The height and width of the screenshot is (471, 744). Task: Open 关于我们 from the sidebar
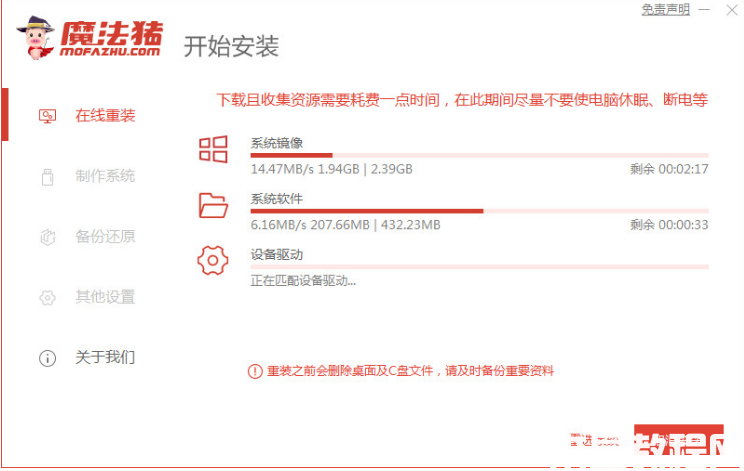105,357
